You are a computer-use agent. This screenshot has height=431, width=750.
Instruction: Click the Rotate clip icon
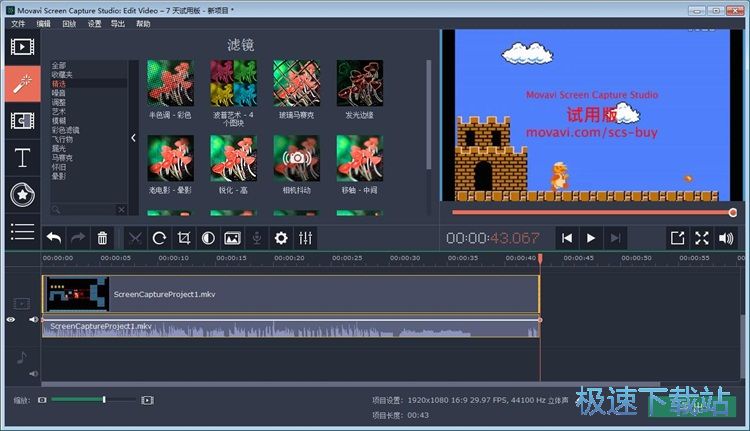159,238
